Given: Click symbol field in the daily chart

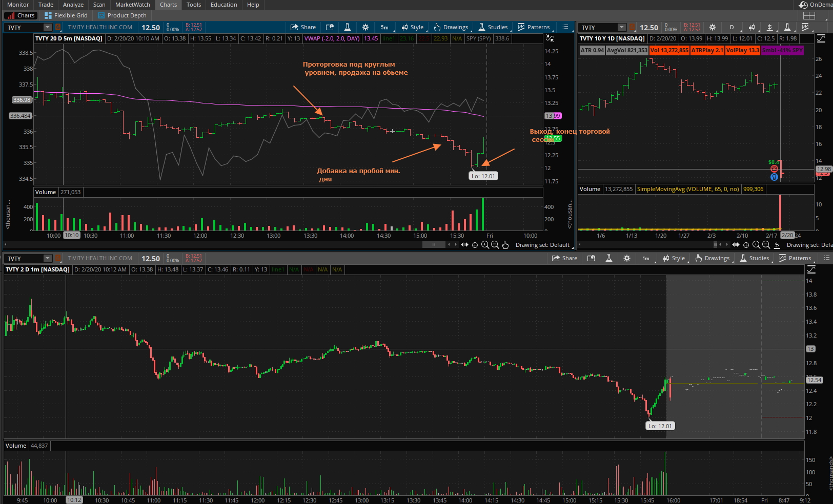Looking at the screenshot, I should [598, 28].
